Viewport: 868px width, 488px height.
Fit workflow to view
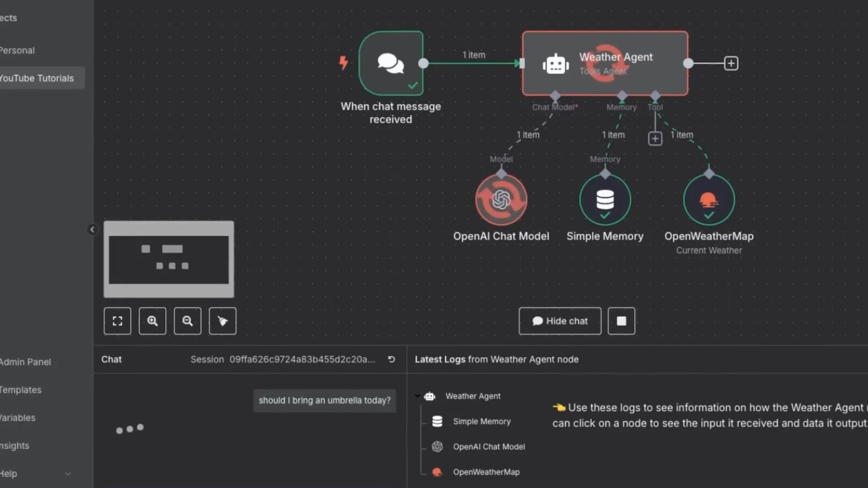pyautogui.click(x=118, y=321)
